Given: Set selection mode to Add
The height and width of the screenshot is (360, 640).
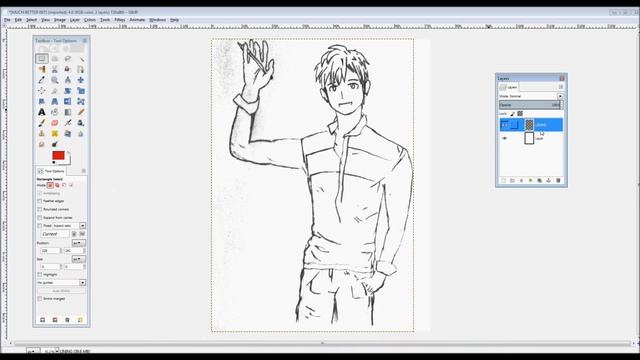Looking at the screenshot, I should click(x=57, y=185).
